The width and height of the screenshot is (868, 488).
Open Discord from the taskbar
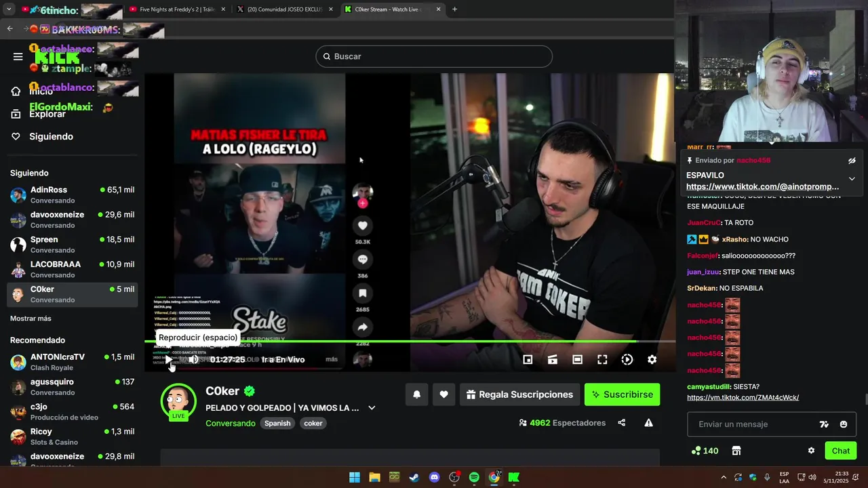click(434, 477)
